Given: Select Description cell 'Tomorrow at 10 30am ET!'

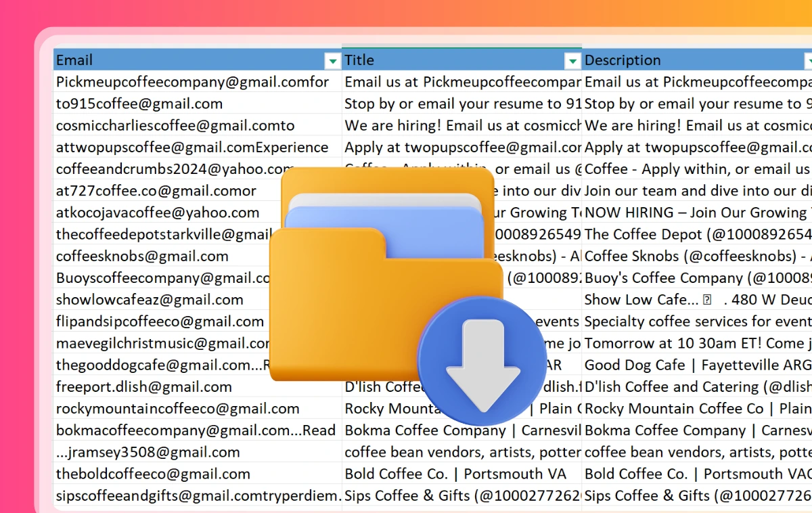Looking at the screenshot, I should (x=697, y=342).
